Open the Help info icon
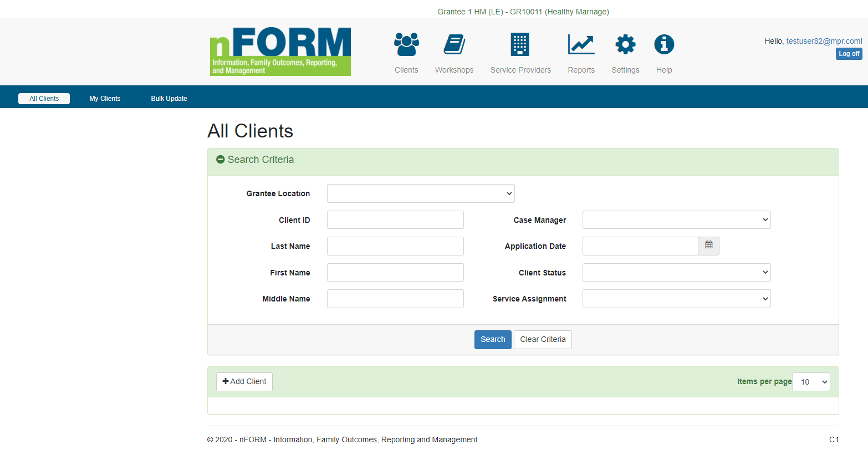 [664, 45]
